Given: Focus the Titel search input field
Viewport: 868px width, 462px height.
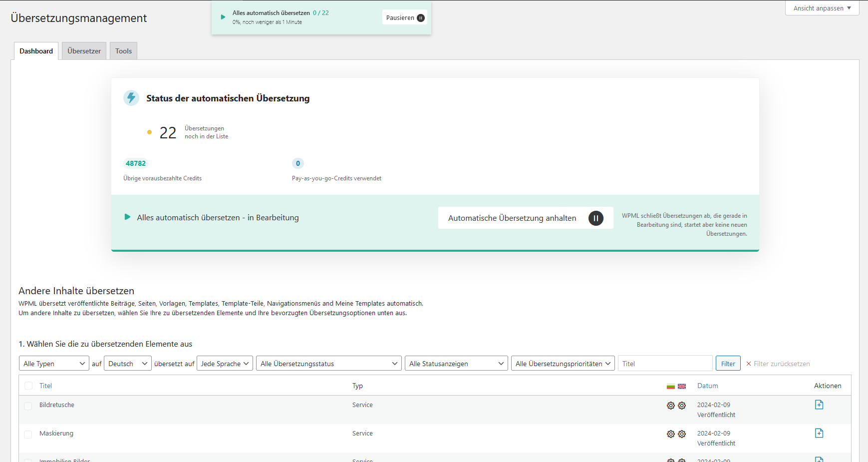Looking at the screenshot, I should (x=665, y=364).
